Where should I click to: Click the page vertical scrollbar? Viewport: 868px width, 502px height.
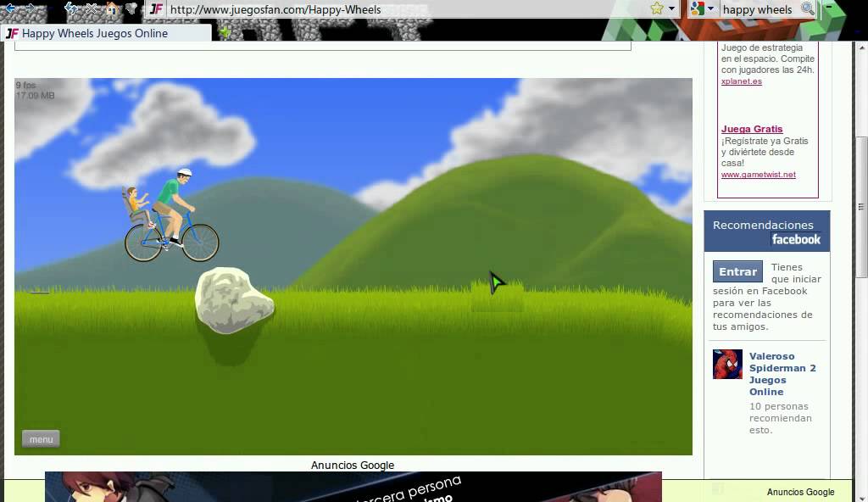click(861, 207)
